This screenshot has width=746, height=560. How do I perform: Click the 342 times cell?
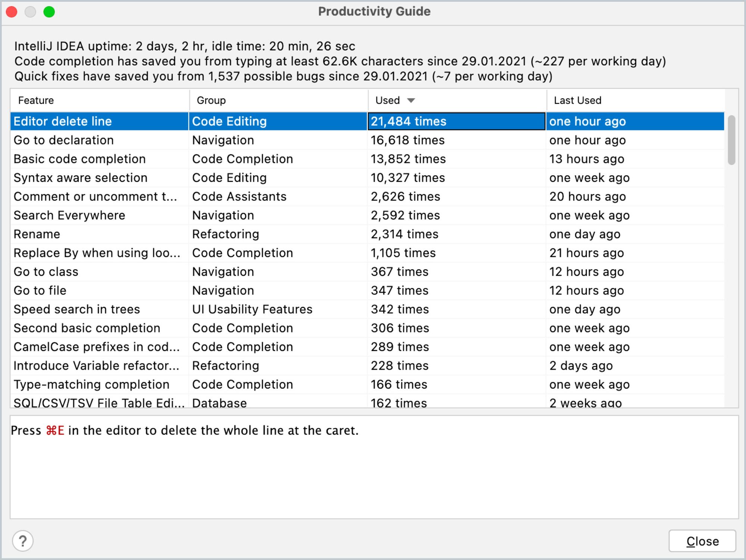point(457,309)
